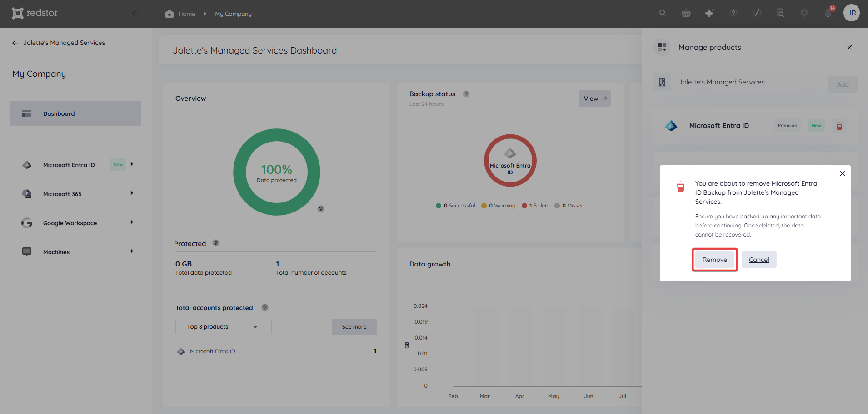This screenshot has width=868, height=414.
Task: Click the Home icon in breadcrumb
Action: click(170, 14)
